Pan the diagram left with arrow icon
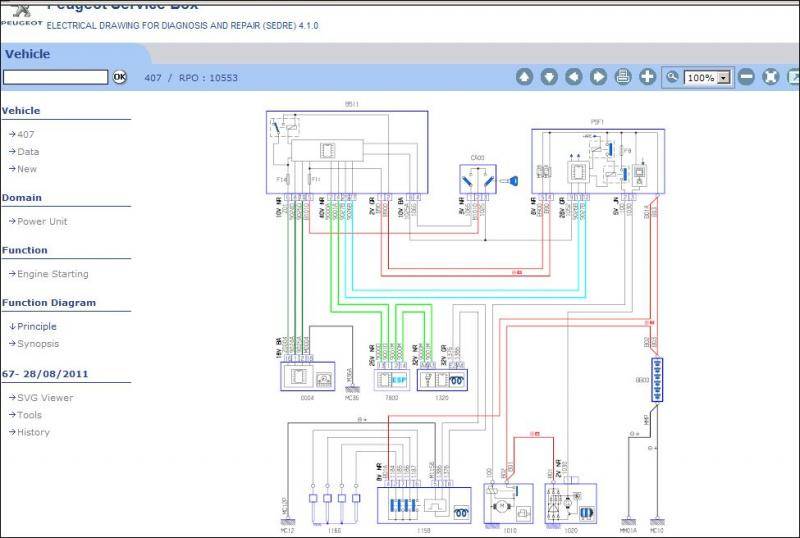This screenshot has width=800, height=538. pyautogui.click(x=574, y=77)
